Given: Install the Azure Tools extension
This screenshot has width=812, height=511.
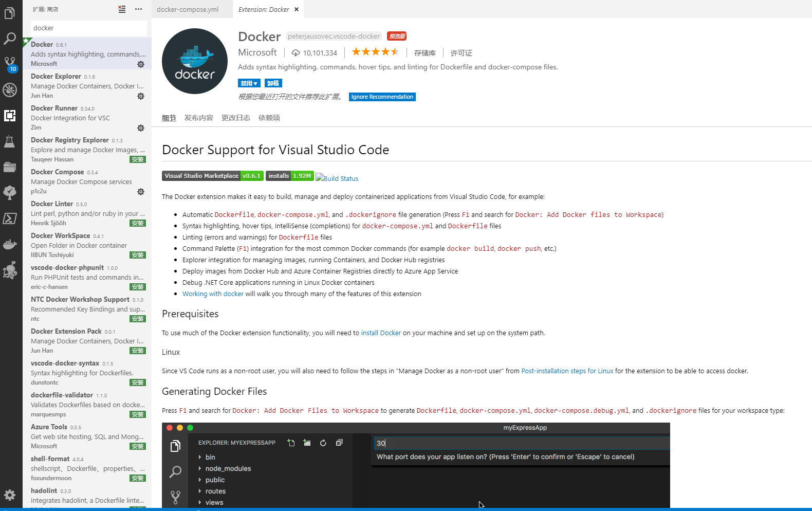Looking at the screenshot, I should [x=138, y=447].
